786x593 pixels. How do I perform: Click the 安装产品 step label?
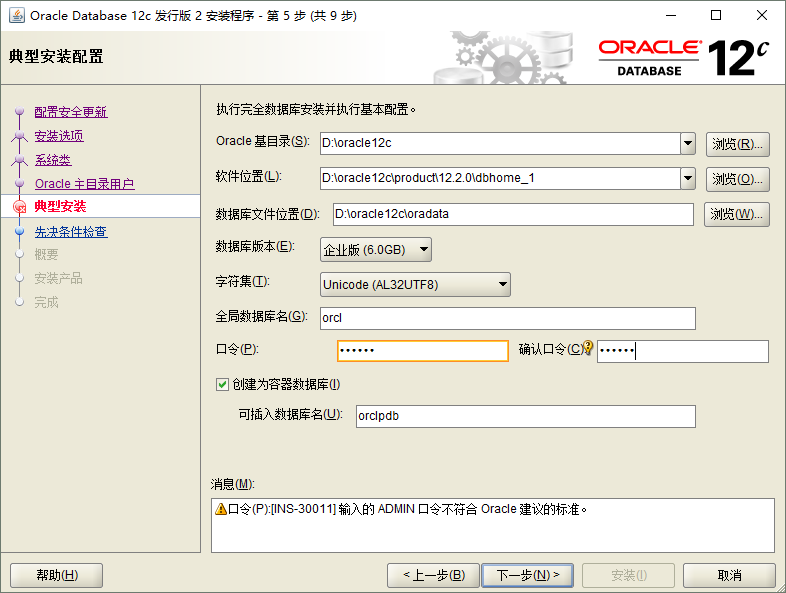coord(58,278)
